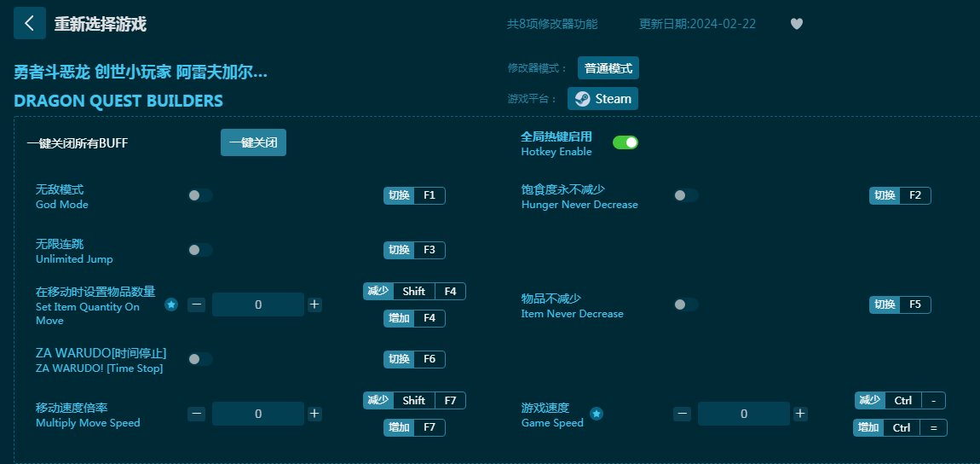Click star icon beside Game Speed
Viewport: 980px width, 464px height.
tap(597, 414)
